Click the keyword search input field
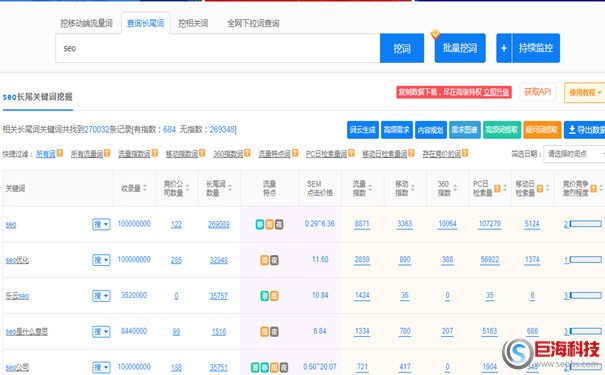 click(218, 48)
